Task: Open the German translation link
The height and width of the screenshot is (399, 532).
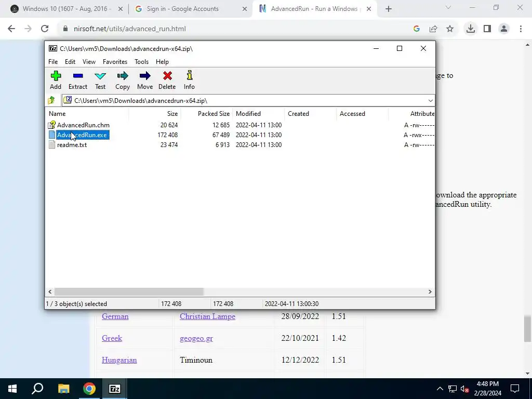Action: (x=115, y=316)
